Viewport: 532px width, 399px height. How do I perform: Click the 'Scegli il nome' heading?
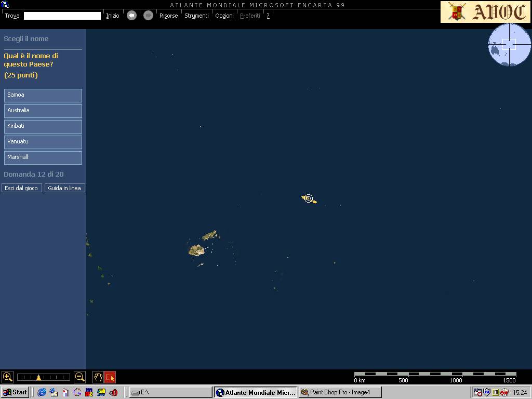click(26, 38)
